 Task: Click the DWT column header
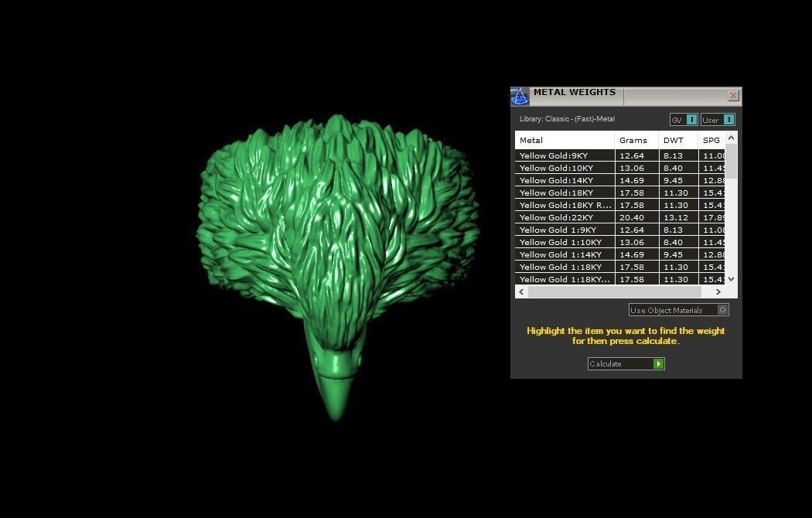tap(678, 140)
